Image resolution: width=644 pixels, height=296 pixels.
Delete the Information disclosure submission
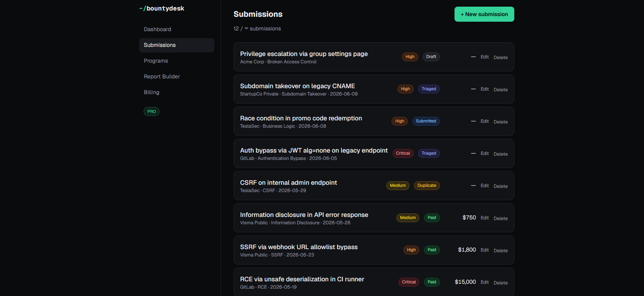501,218
